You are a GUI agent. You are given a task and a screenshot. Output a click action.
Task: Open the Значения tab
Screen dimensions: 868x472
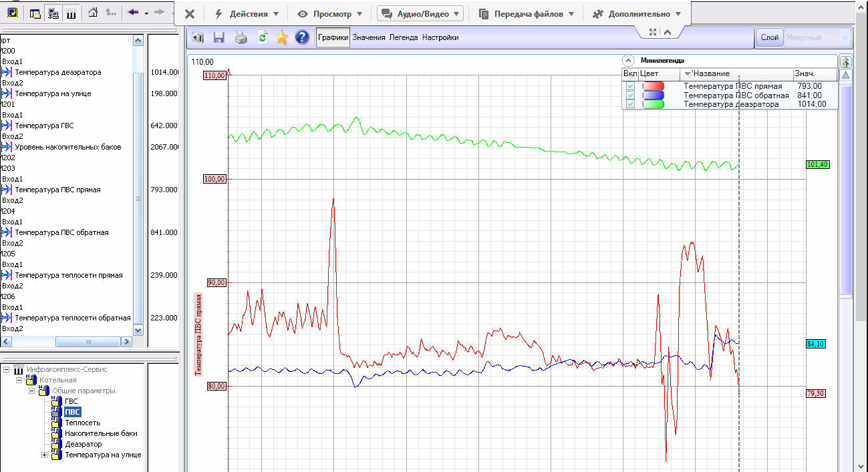tap(369, 38)
